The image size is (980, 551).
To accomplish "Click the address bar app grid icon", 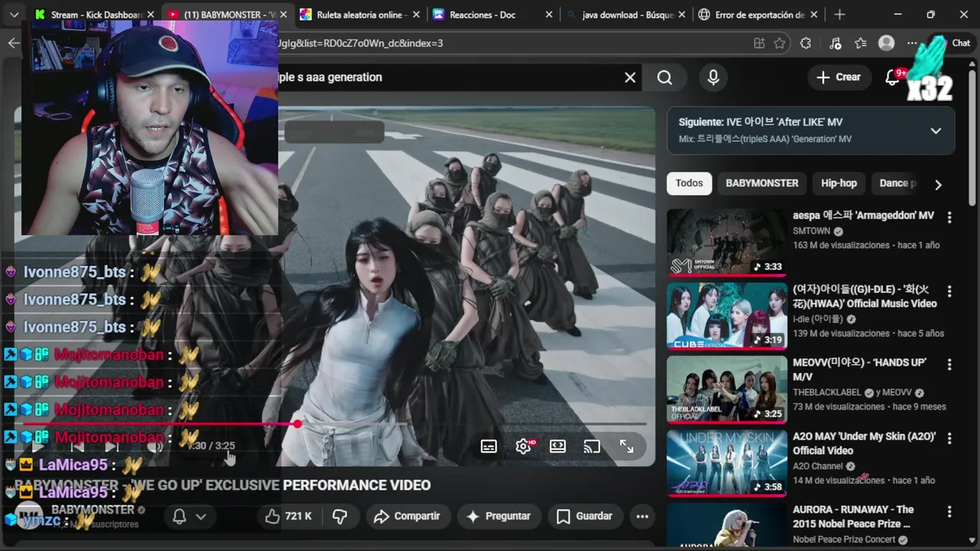I will coord(759,44).
